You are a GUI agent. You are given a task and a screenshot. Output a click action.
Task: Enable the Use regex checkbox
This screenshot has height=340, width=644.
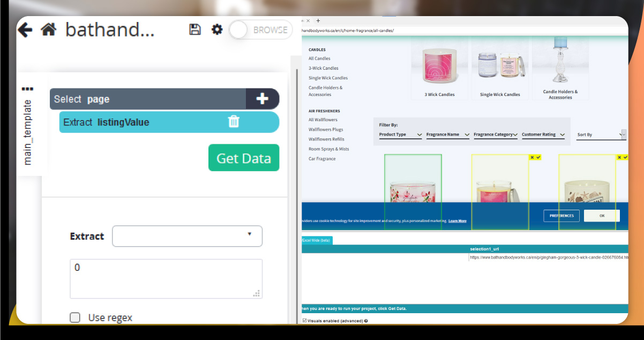tap(75, 317)
